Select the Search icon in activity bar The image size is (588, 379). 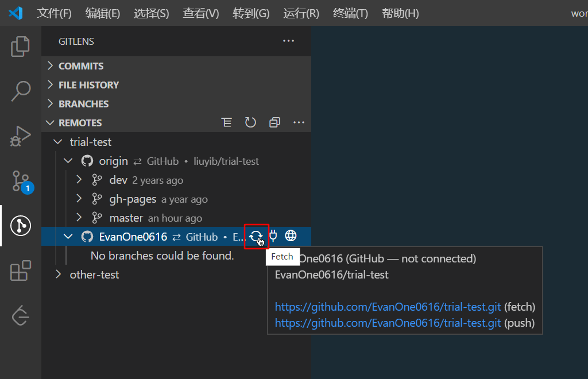(21, 91)
